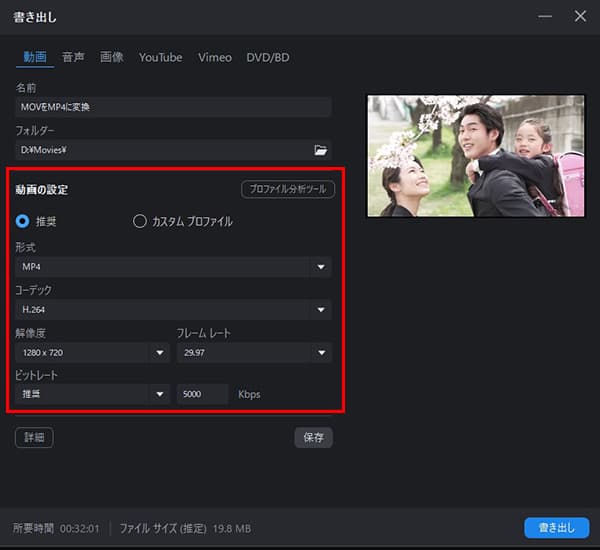
Task: Click the 5000 Kbps bitrate field
Action: tap(202, 394)
